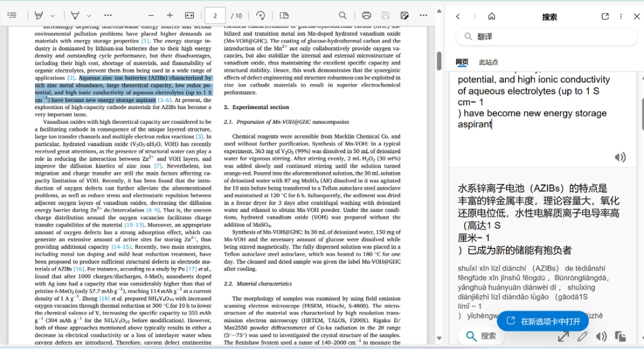Open citation link [18] in PDF
This screenshot has width=644, height=349.
tap(104, 298)
